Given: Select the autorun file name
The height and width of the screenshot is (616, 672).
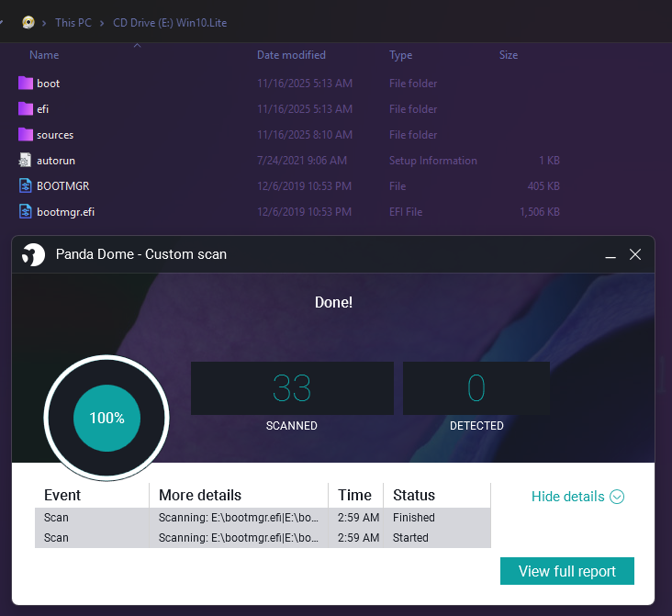Looking at the screenshot, I should tap(56, 161).
